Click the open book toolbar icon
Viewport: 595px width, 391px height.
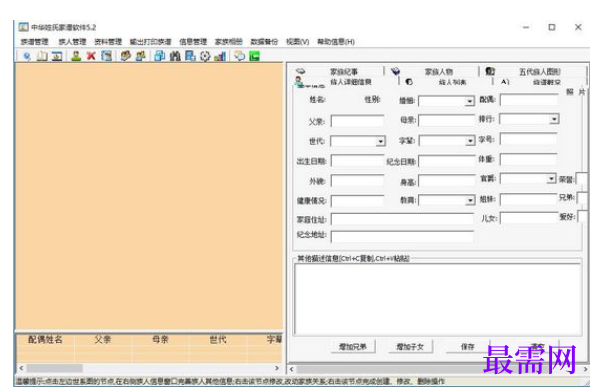click(42, 56)
